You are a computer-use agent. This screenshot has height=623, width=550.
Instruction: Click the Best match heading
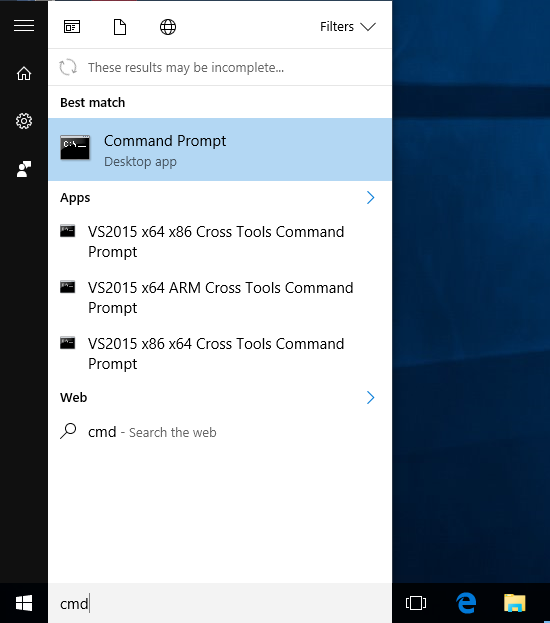click(x=93, y=103)
